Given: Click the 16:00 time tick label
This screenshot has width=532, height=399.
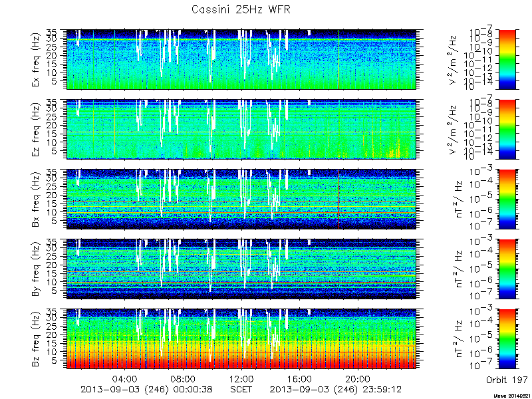Looking at the screenshot, I should [x=300, y=378].
